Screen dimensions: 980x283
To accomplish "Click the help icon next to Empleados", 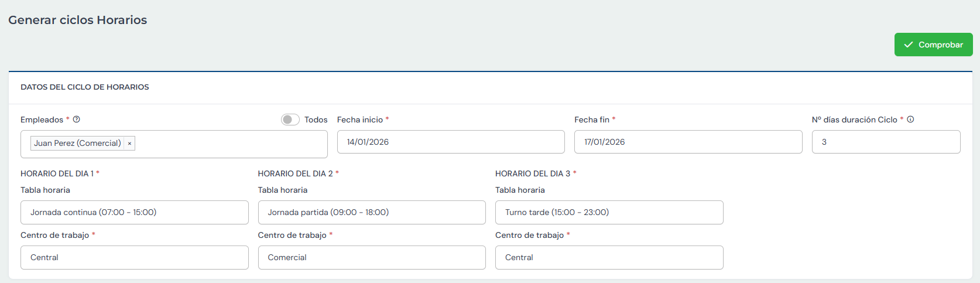I will click(x=77, y=120).
